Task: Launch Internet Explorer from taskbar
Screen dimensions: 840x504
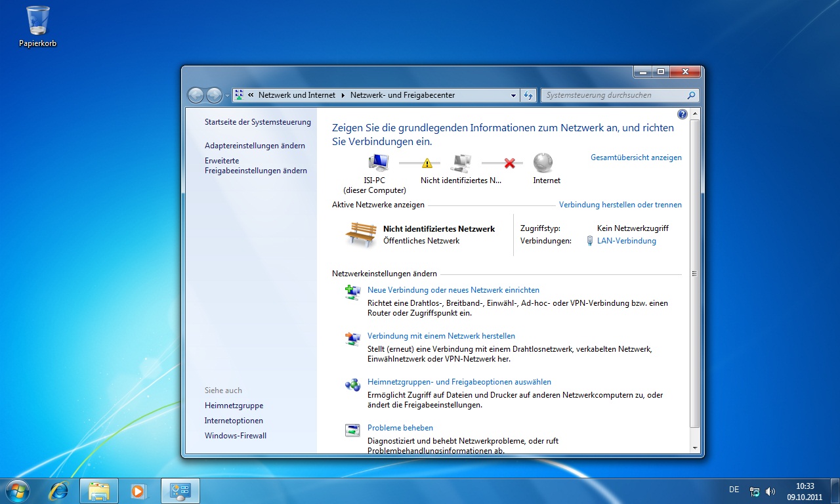Action: (x=60, y=491)
